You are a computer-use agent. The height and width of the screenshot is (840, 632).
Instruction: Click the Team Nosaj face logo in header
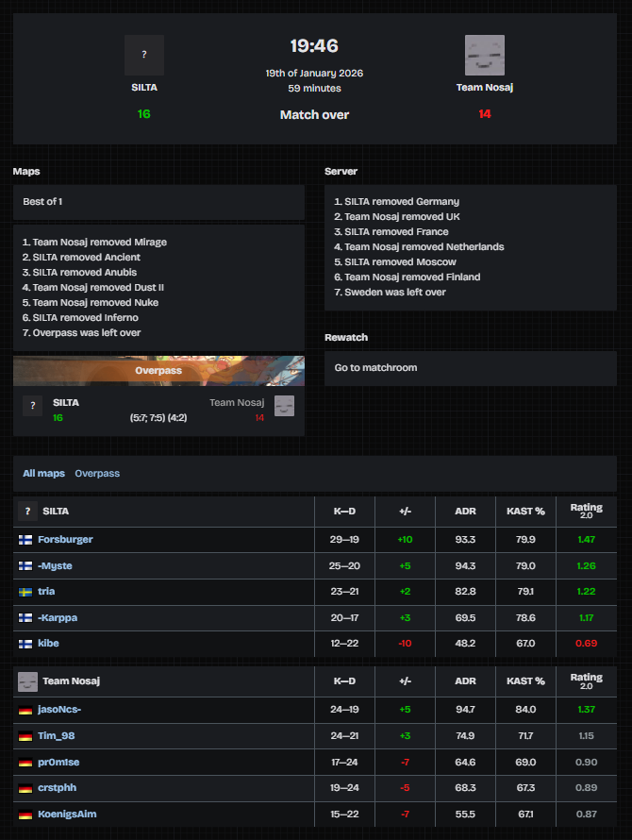coord(485,55)
